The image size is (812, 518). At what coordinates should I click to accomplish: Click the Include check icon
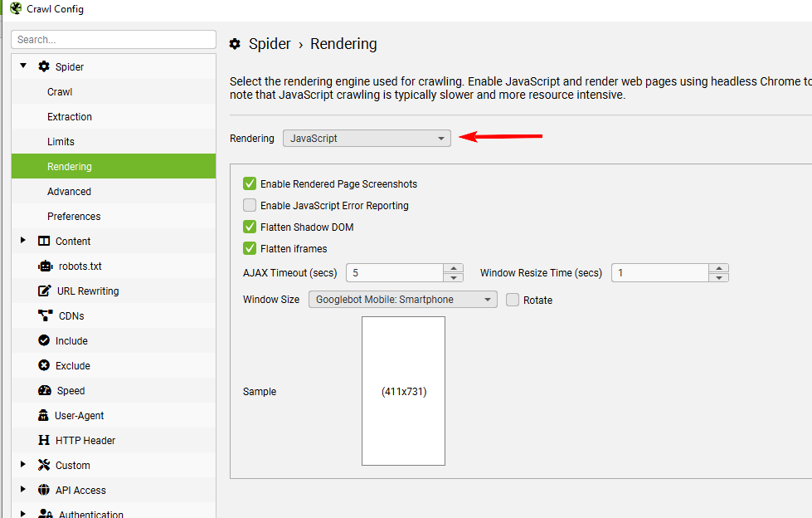(43, 340)
